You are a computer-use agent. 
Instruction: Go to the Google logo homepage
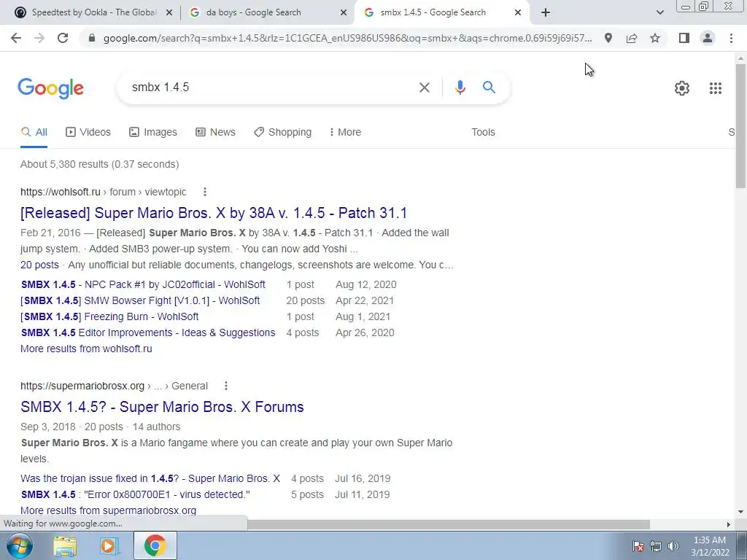click(50, 88)
